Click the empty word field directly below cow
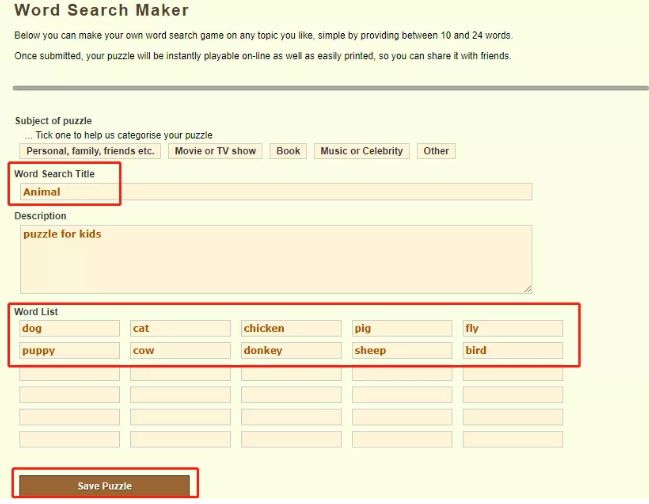649x504 pixels. click(180, 374)
